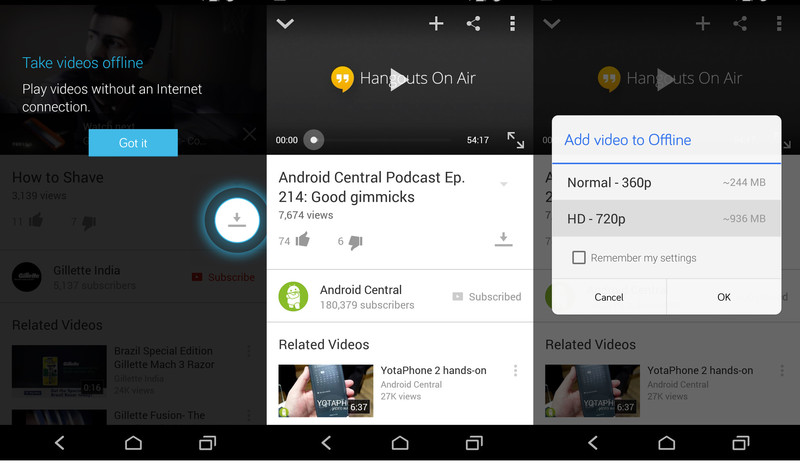
Task: Add video to playlist with plus icon
Action: click(x=436, y=23)
